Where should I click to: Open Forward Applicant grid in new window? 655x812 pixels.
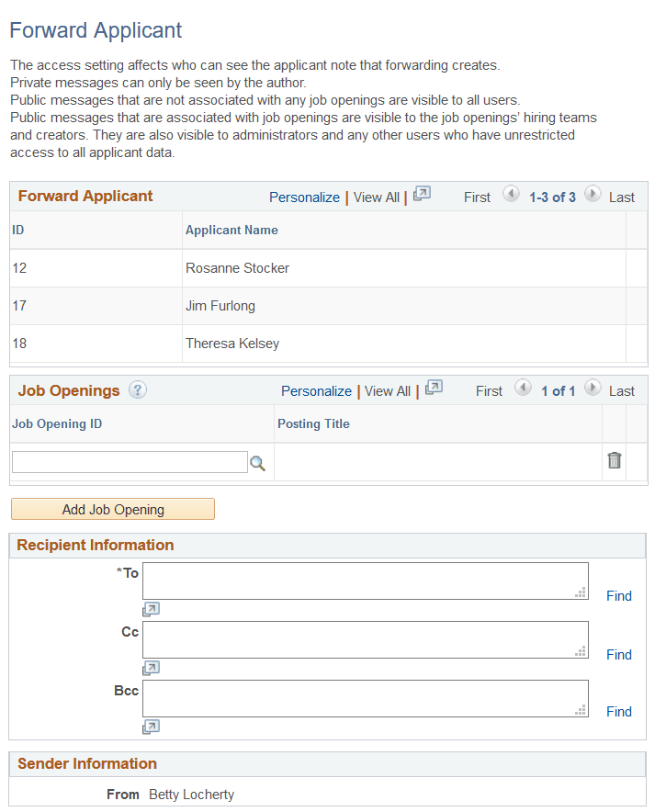click(x=422, y=195)
